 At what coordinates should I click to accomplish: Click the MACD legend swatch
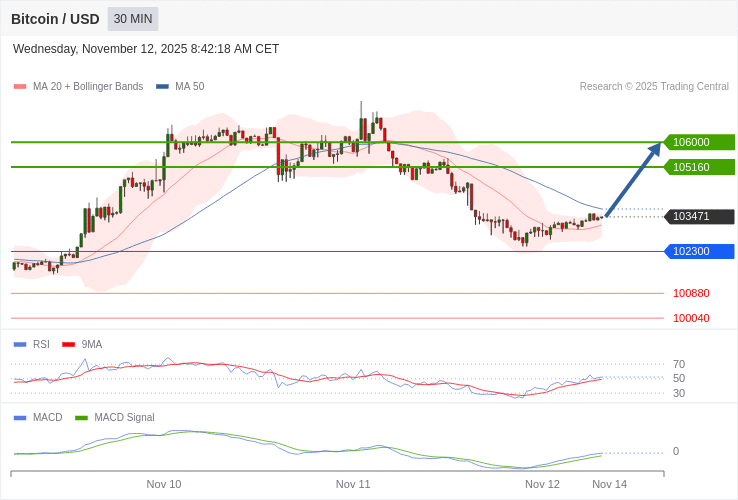[x=20, y=418]
